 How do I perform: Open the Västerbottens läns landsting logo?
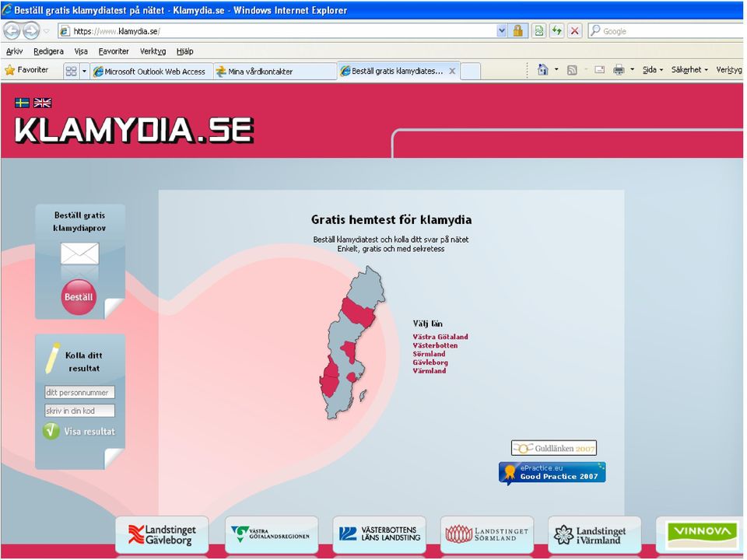379,534
